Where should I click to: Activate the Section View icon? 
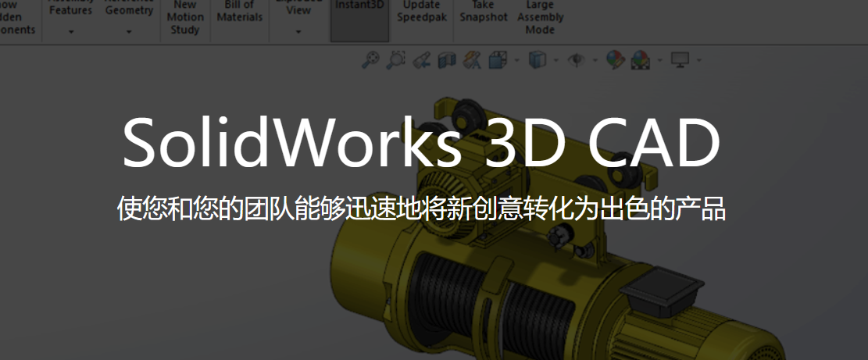coord(447,59)
